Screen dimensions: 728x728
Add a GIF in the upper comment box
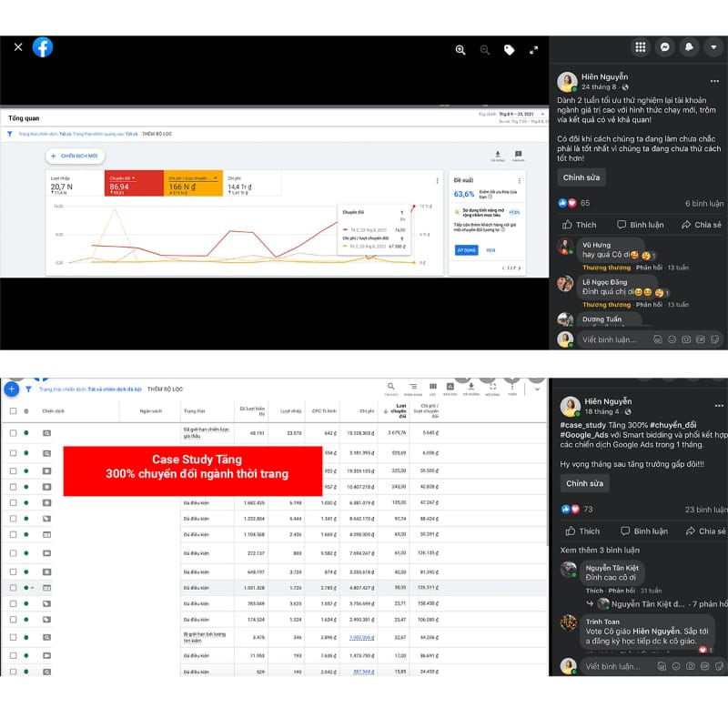(701, 339)
